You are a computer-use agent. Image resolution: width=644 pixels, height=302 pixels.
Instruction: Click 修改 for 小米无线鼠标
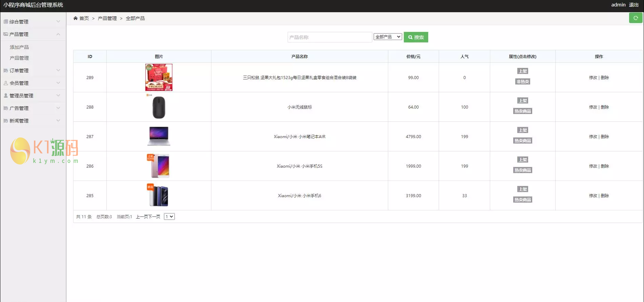[593, 107]
